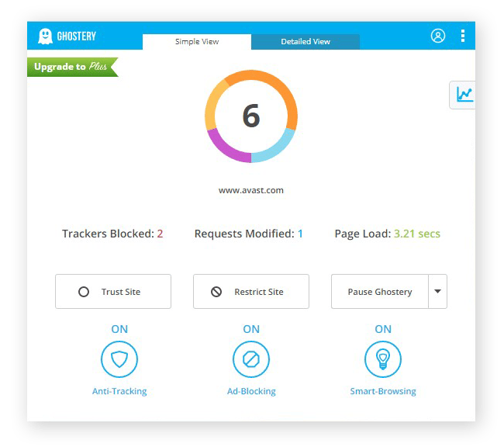This screenshot has height=447, width=504.
Task: Click the Smart-Browsing lightbulb icon
Action: coord(383,359)
